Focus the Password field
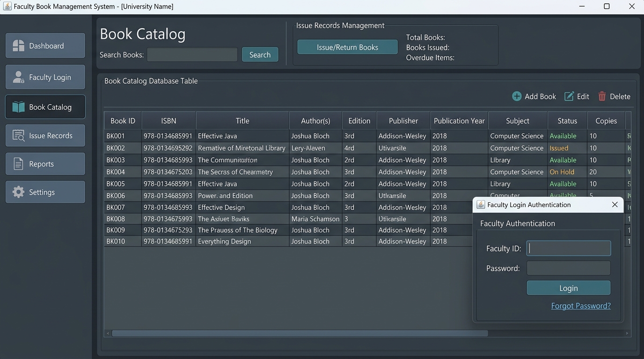The image size is (644, 359). click(569, 268)
